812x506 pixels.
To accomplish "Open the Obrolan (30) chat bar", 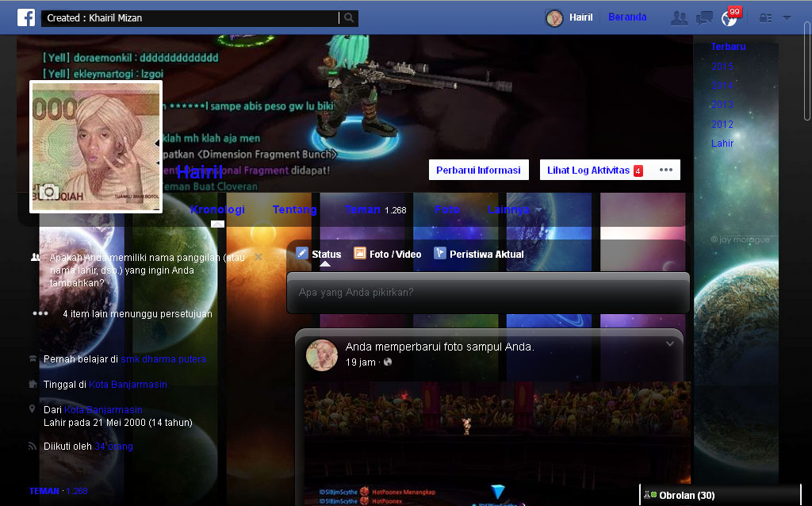I will 720,495.
